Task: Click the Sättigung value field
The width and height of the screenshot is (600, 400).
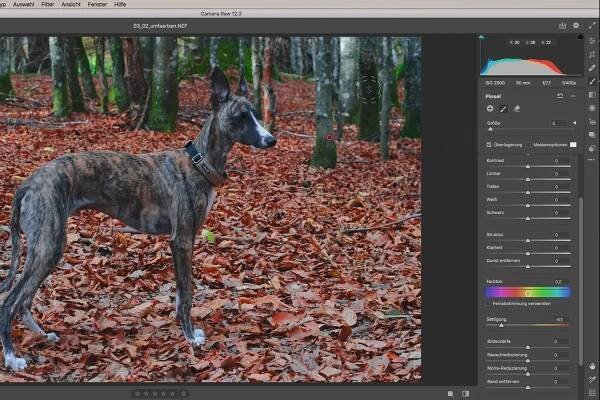Action: [558, 320]
